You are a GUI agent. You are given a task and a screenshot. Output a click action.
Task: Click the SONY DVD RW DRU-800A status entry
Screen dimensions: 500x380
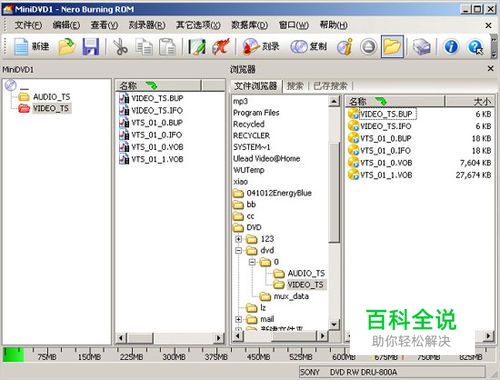pyautogui.click(x=392, y=372)
